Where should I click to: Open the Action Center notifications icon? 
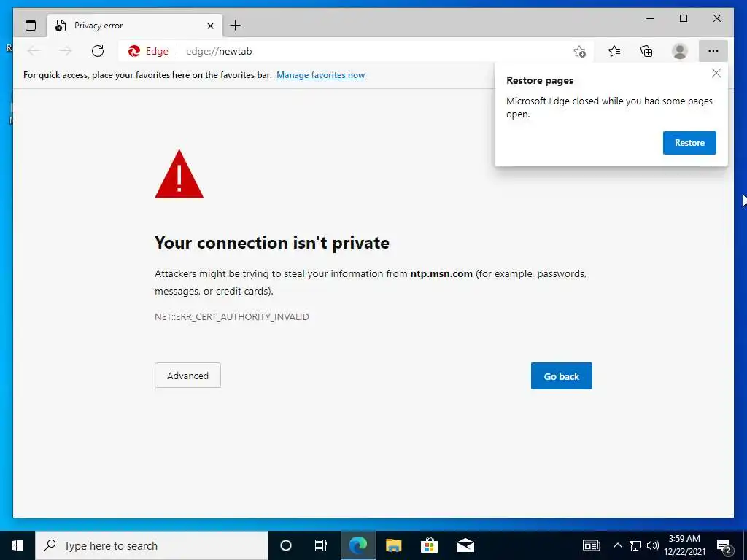(x=724, y=547)
